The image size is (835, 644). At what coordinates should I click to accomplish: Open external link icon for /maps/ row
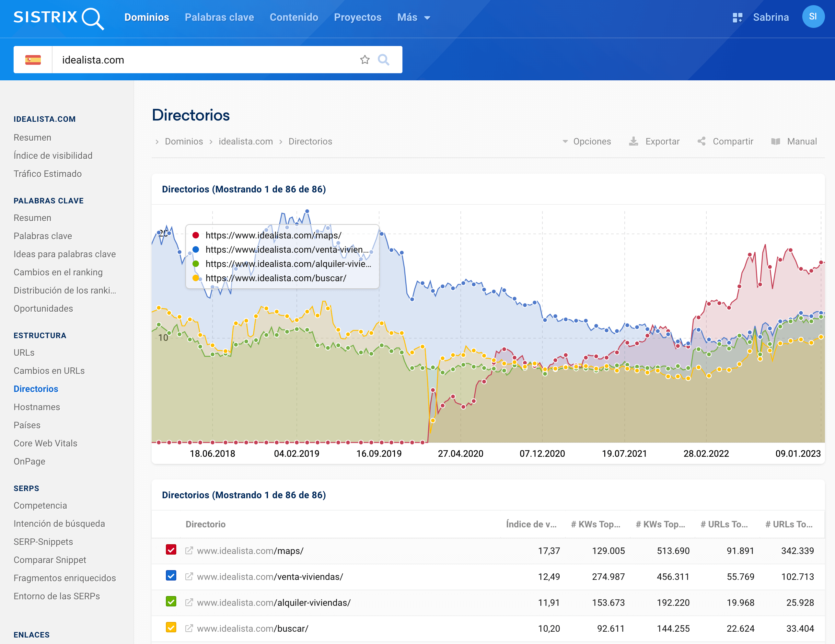(189, 550)
